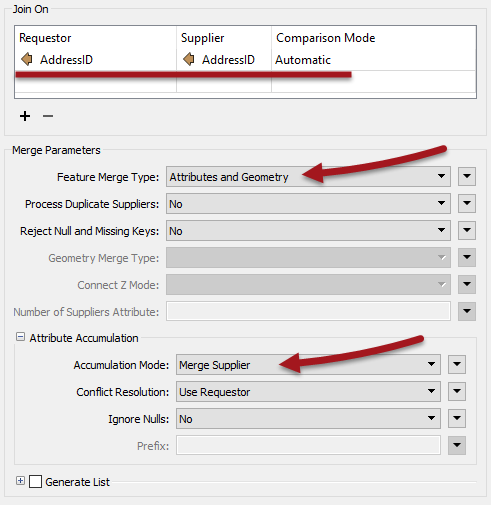491x505 pixels.
Task: Open the Reject Null and Missing Keys dropdown
Action: (308, 231)
